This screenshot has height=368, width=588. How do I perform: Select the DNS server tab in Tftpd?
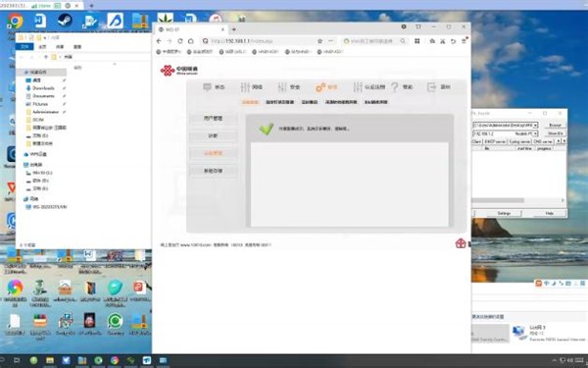coord(543,141)
